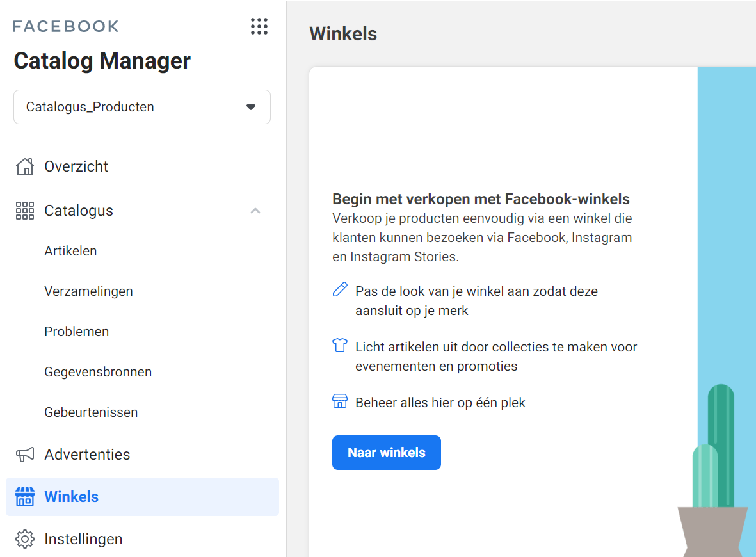Viewport: 756px width, 557px height.
Task: Click the dropdown arrow of catalog selector
Action: pos(251,107)
